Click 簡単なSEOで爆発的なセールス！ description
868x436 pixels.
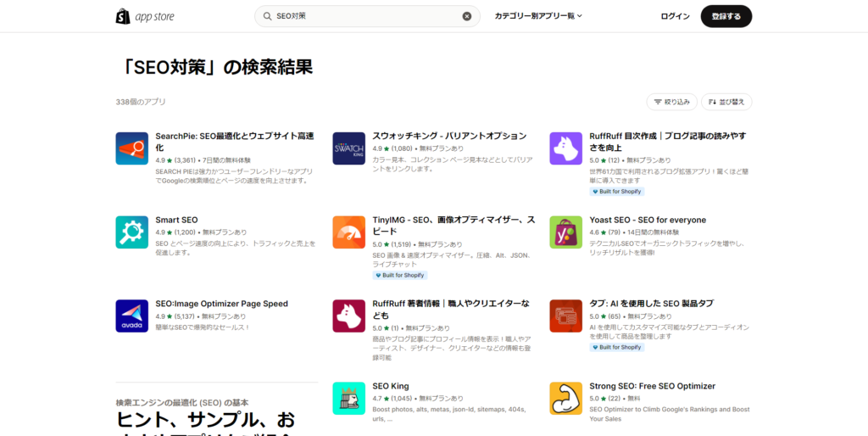203,327
